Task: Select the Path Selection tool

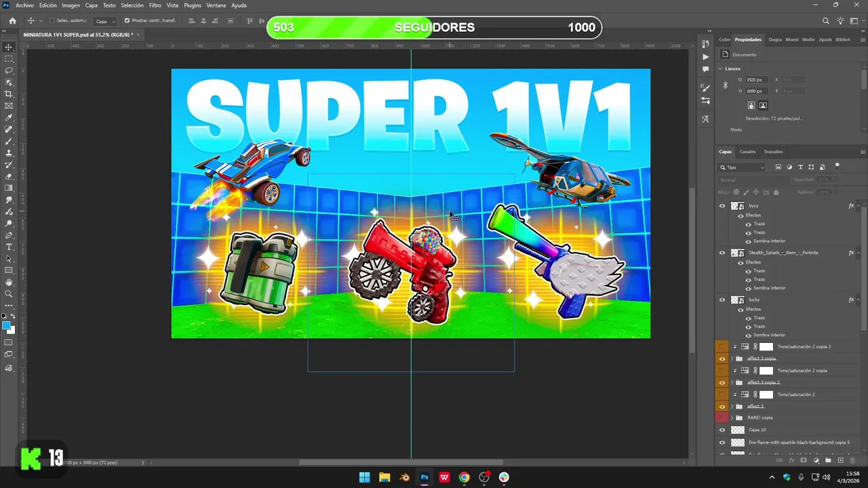Action: [x=9, y=259]
